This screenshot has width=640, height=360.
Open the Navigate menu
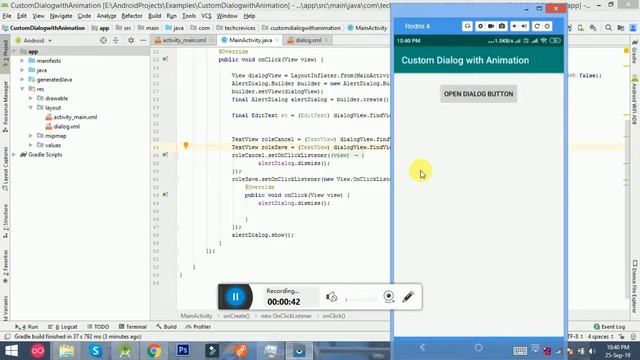(61, 16)
